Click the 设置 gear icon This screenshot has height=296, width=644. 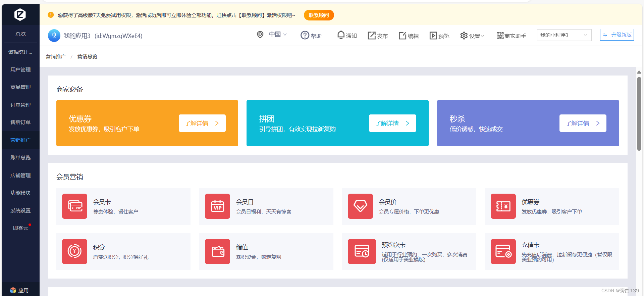pyautogui.click(x=464, y=36)
